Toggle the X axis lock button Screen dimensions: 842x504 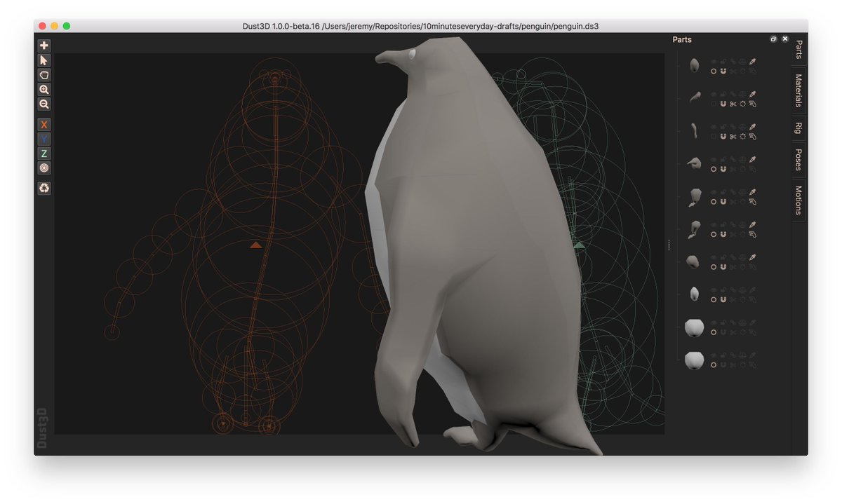click(44, 124)
